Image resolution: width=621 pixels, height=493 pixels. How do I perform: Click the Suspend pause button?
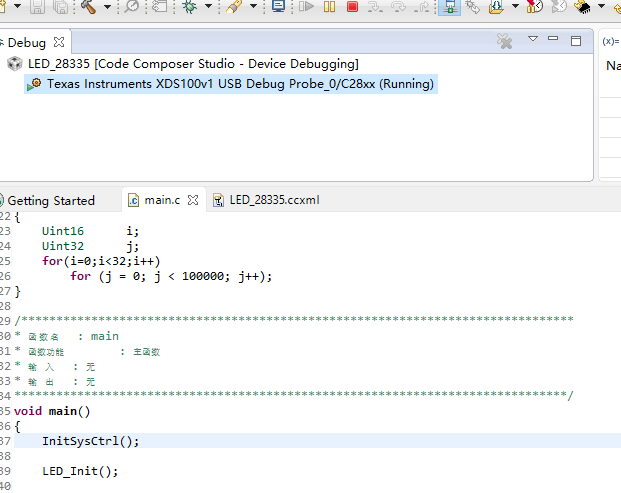click(330, 6)
